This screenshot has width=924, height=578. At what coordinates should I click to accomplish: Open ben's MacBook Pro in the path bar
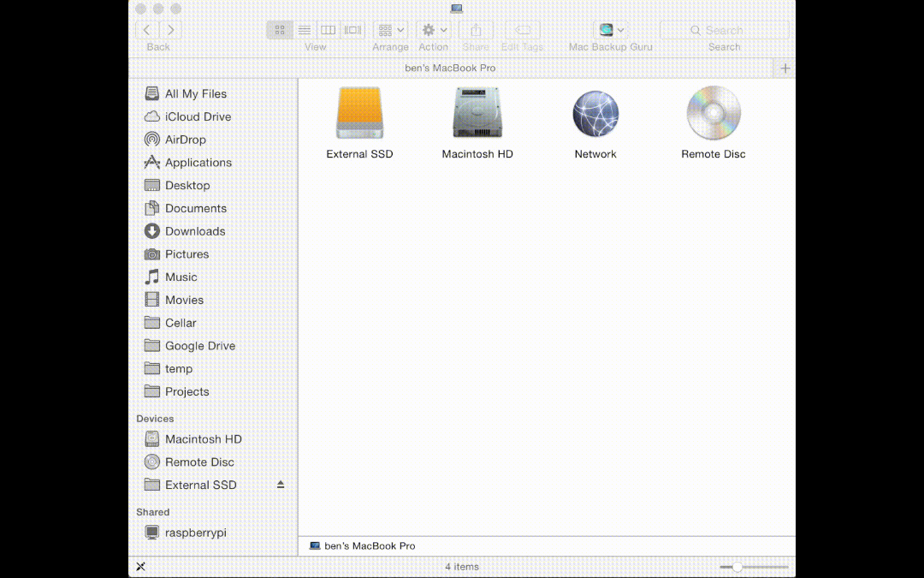pos(370,545)
